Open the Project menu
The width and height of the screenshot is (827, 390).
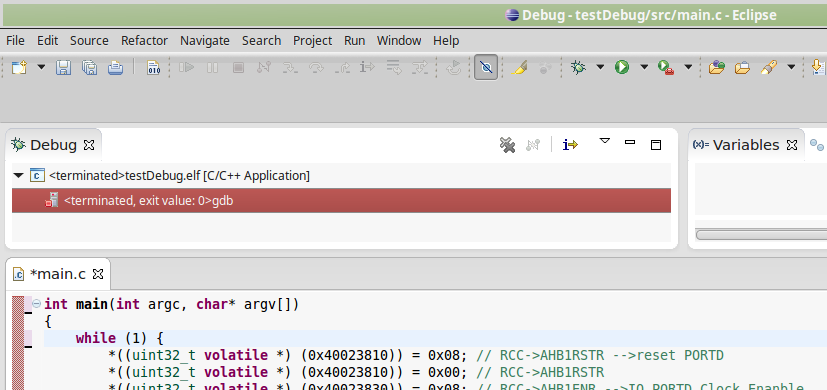[x=313, y=41]
